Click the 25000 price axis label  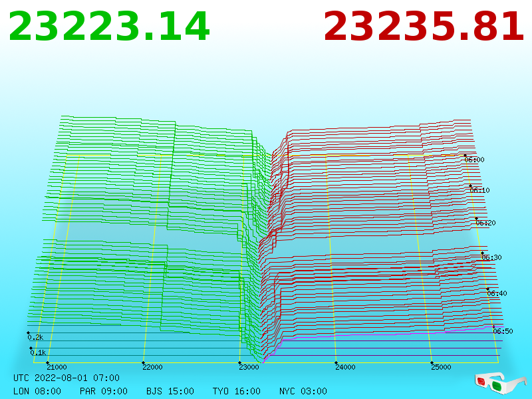tap(441, 367)
